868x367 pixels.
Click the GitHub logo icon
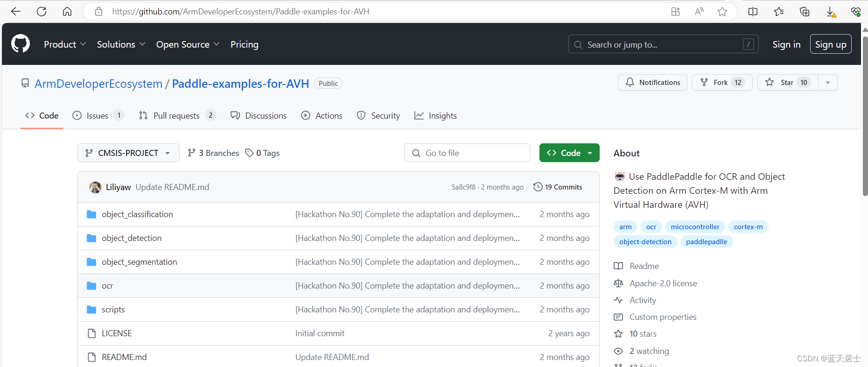tap(21, 44)
